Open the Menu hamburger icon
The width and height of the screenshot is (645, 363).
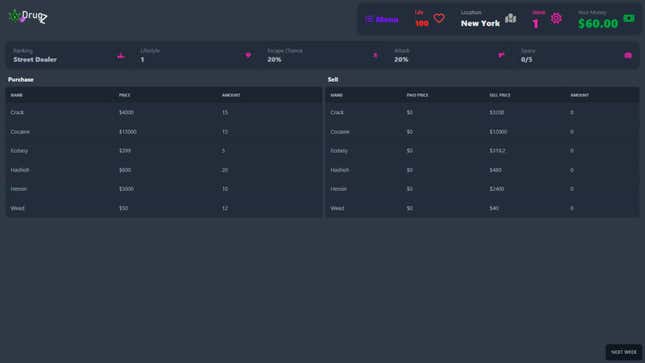[x=369, y=19]
